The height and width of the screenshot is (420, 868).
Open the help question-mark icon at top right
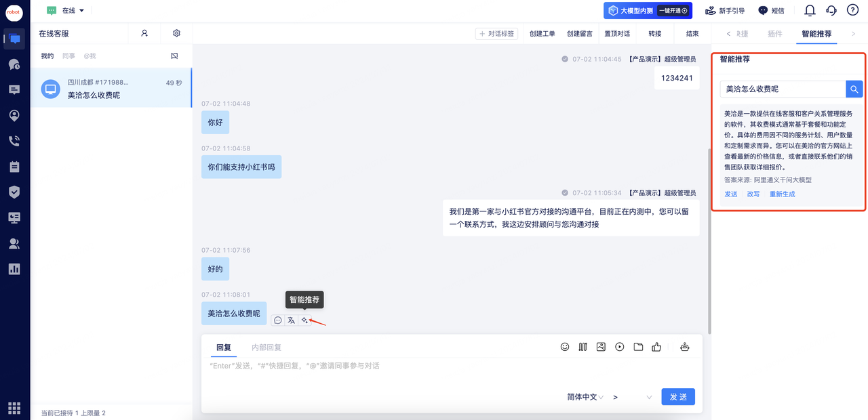[852, 10]
